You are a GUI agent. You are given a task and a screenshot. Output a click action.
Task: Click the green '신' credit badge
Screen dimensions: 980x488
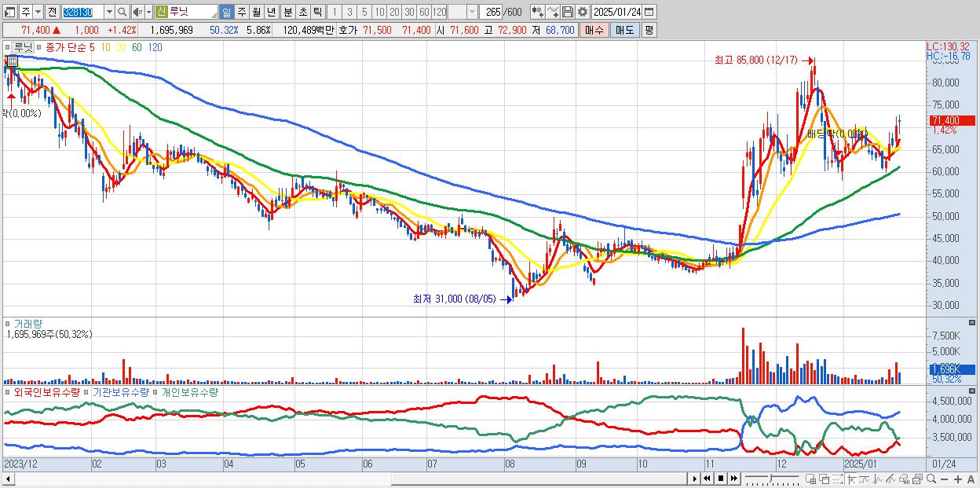click(x=161, y=13)
